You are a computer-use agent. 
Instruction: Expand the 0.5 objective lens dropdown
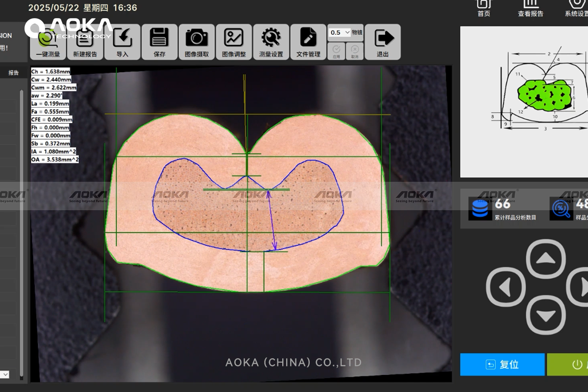click(x=340, y=32)
